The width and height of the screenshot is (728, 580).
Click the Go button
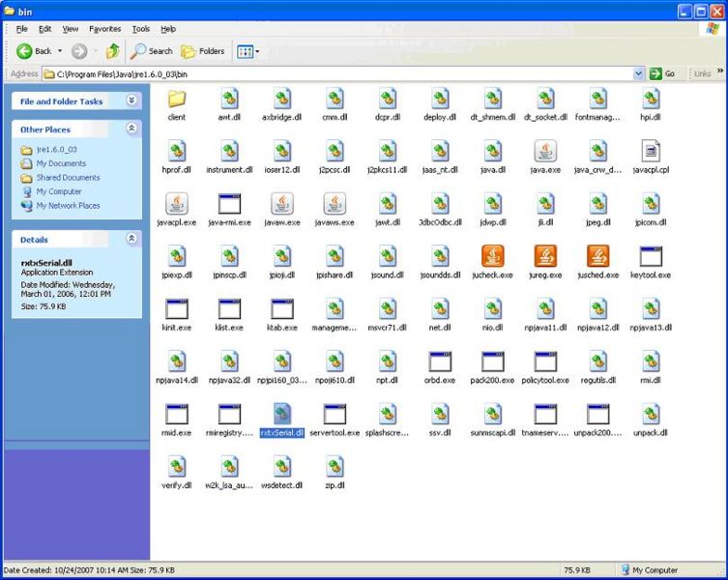click(x=662, y=73)
